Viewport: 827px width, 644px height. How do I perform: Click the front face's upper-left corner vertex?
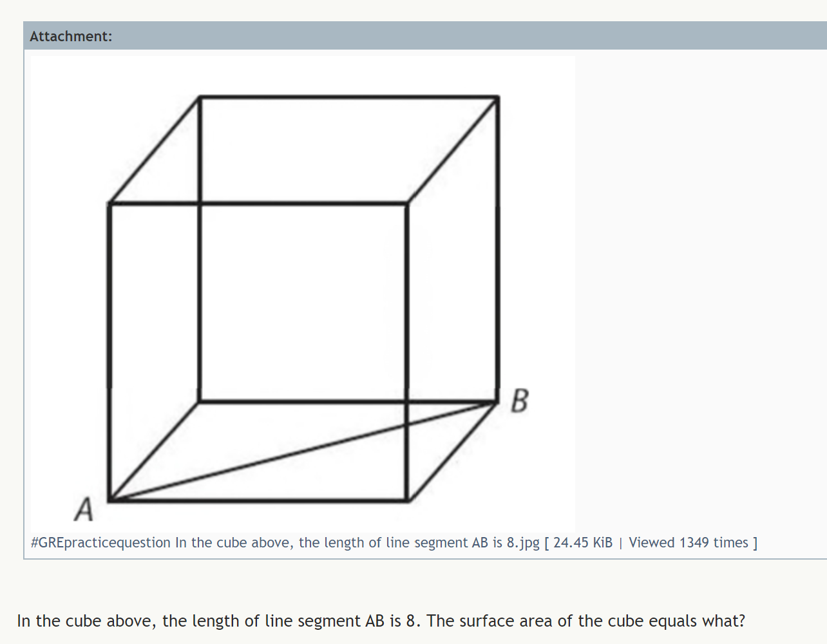pos(109,204)
